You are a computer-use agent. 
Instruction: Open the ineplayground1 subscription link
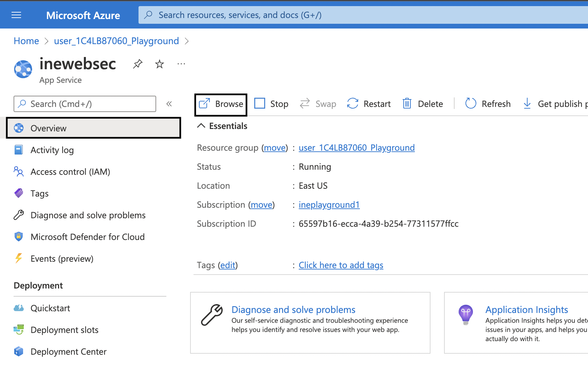pos(329,205)
